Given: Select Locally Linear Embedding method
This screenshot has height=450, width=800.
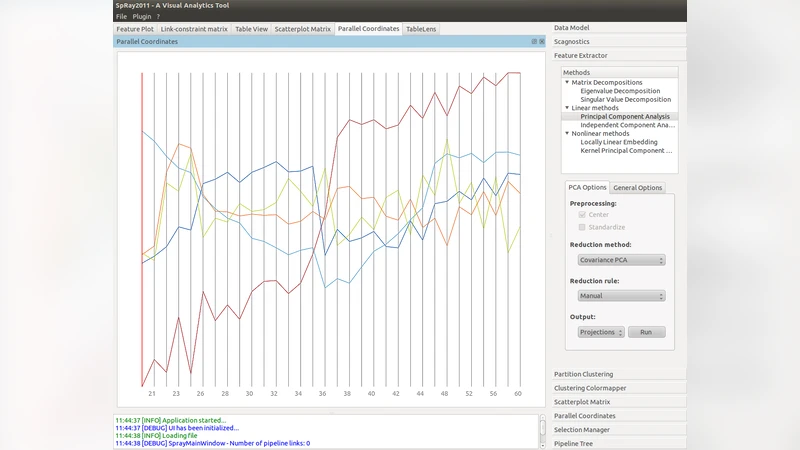Looking at the screenshot, I should coord(619,142).
